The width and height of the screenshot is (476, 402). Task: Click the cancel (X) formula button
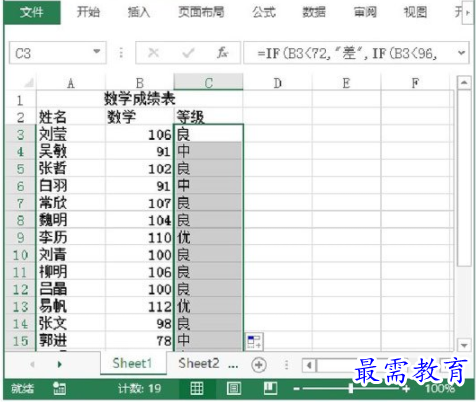pyautogui.click(x=153, y=53)
